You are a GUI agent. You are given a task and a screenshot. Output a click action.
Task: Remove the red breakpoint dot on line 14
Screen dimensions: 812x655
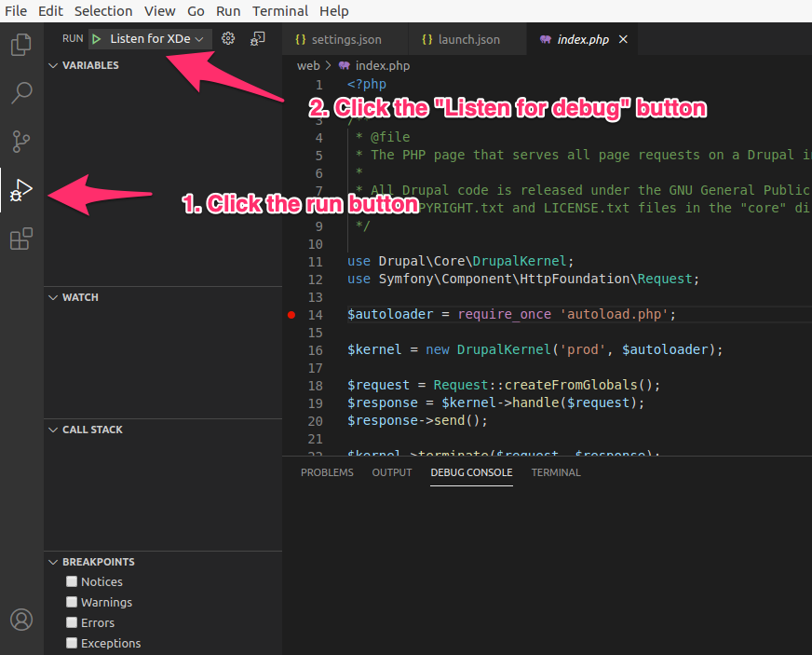tap(291, 315)
